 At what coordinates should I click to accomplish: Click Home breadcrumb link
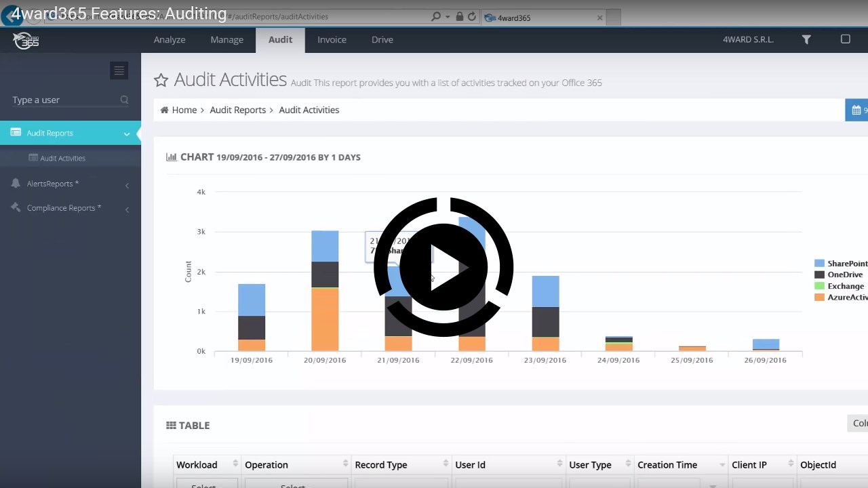[184, 110]
